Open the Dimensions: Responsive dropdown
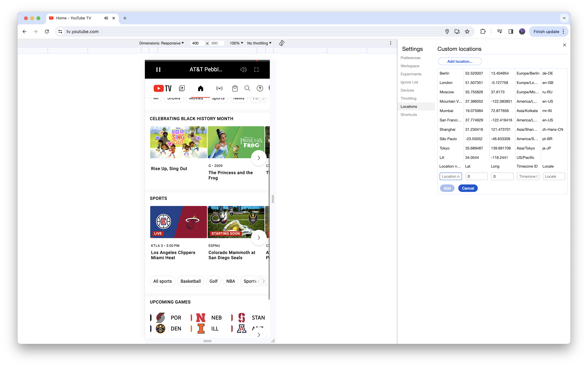The height and width of the screenshot is (367, 588). tap(161, 43)
